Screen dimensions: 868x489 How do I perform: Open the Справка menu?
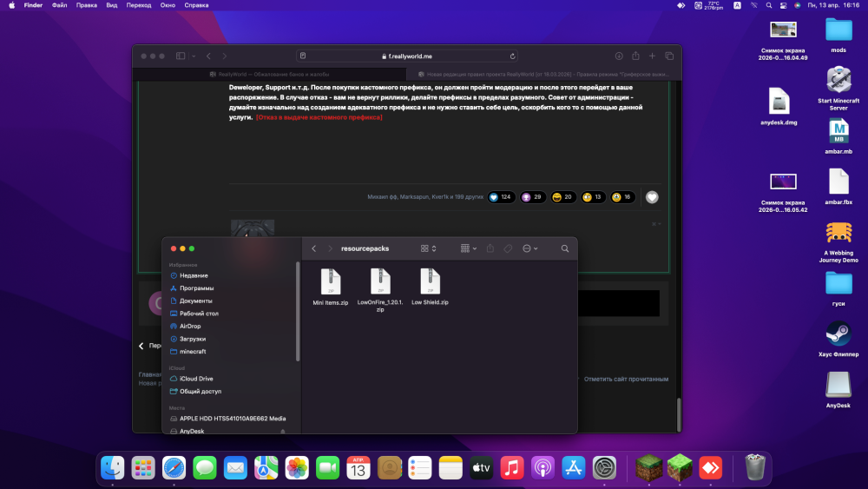[x=196, y=5]
